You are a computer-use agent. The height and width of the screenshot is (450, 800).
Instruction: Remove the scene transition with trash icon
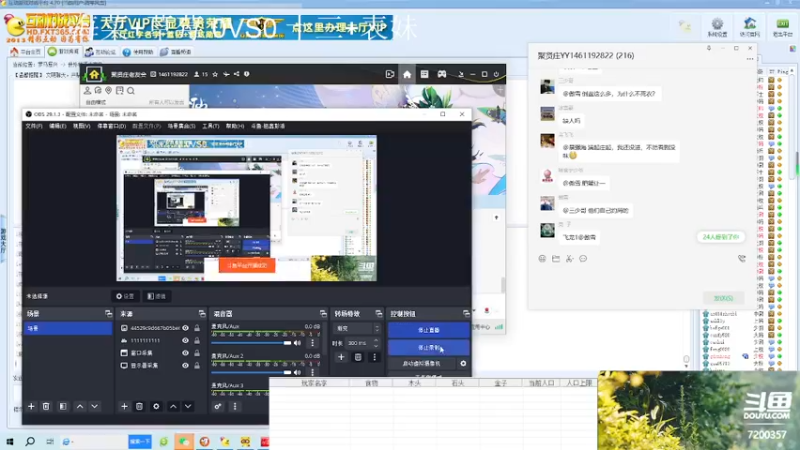pyautogui.click(x=358, y=357)
